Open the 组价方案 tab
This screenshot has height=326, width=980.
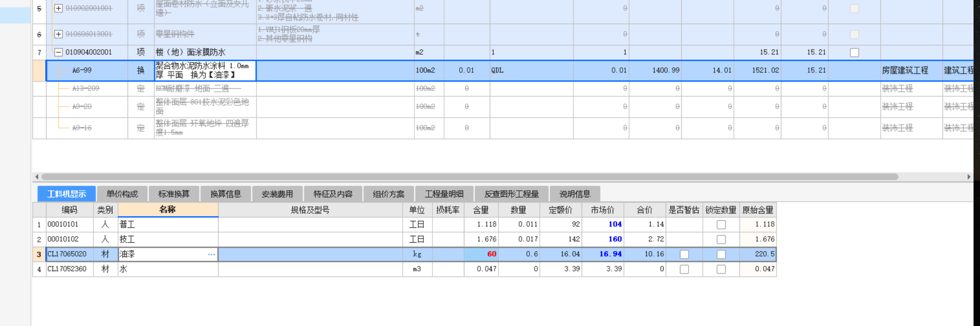[388, 194]
